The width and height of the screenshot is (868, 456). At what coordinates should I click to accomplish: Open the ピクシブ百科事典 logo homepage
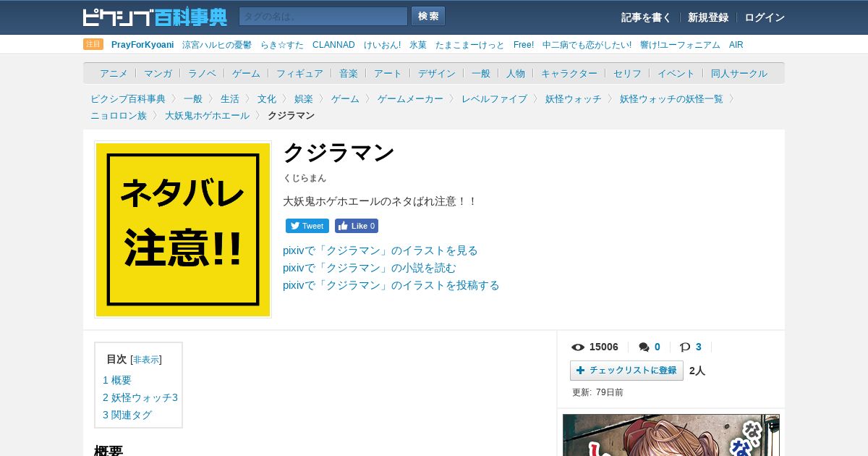pyautogui.click(x=155, y=17)
